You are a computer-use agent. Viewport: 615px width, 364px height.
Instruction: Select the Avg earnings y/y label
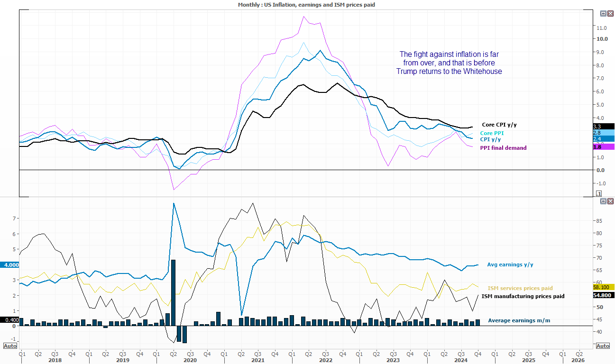coord(510,264)
